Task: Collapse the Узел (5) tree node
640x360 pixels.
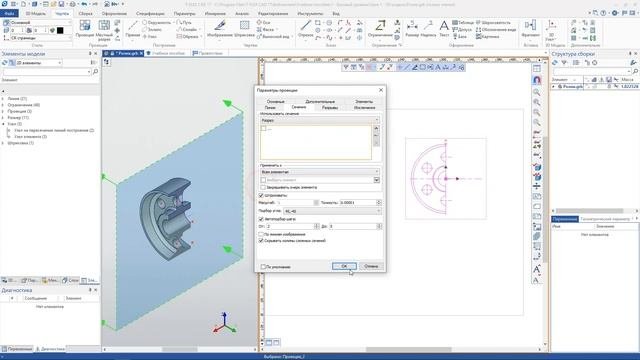Action: [x=3, y=124]
